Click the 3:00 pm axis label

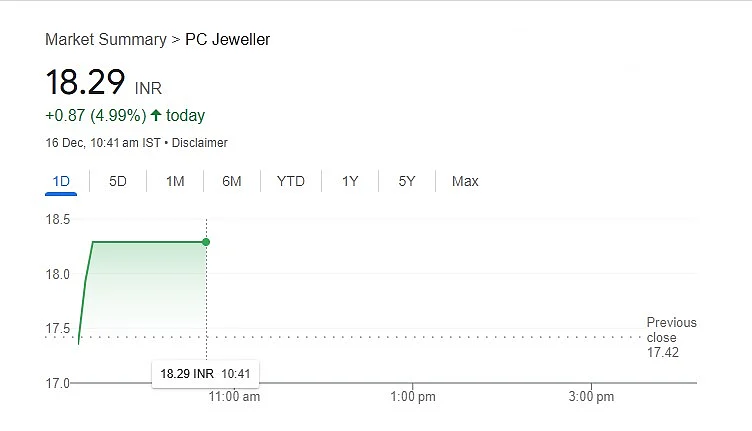tap(591, 396)
